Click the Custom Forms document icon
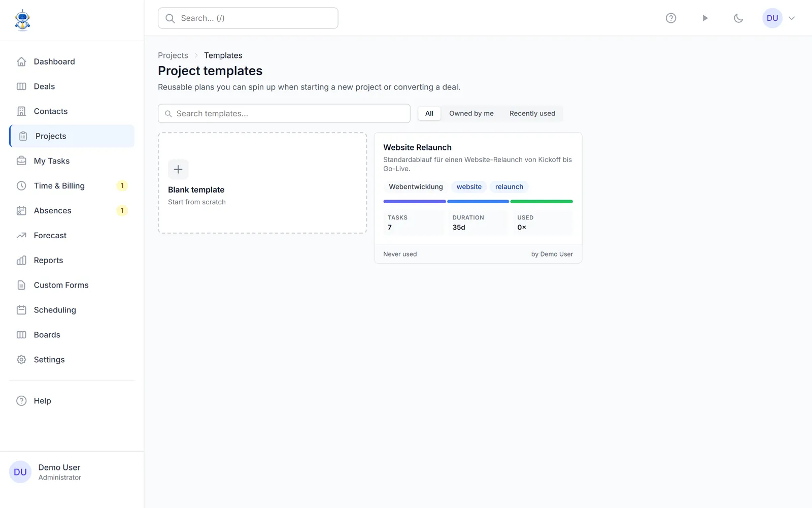The height and width of the screenshot is (508, 812). pos(21,285)
